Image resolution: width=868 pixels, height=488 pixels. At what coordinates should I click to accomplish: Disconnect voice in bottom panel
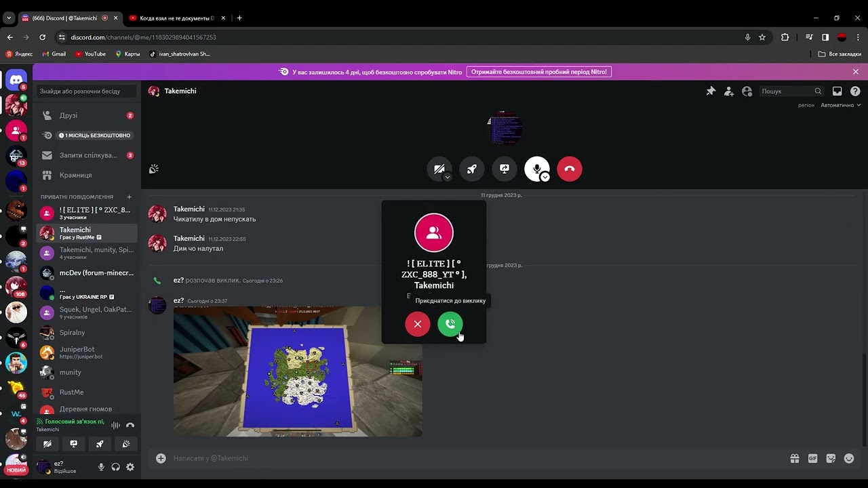130,426
